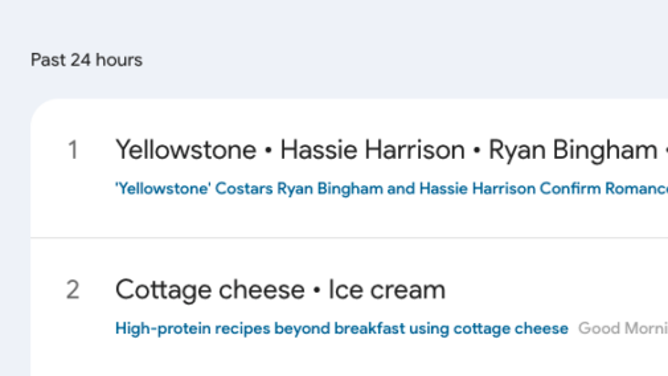Open the first trending story card
The height and width of the screenshot is (376, 668).
(x=349, y=168)
